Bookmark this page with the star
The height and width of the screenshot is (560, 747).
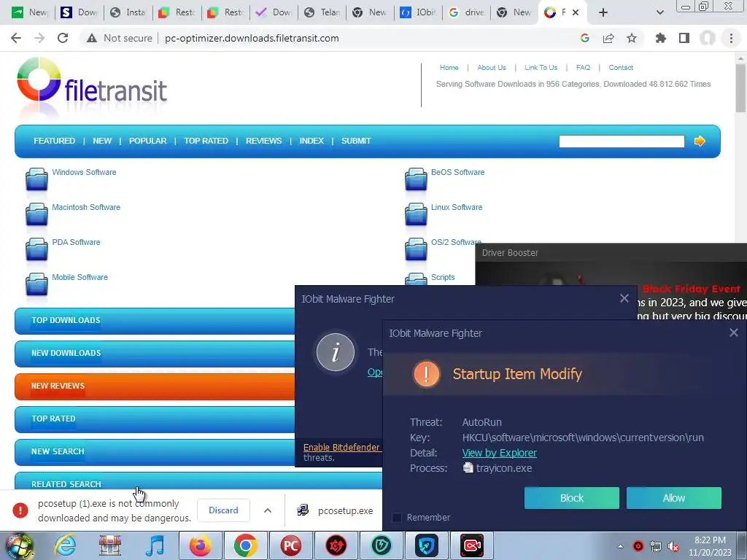[632, 38]
